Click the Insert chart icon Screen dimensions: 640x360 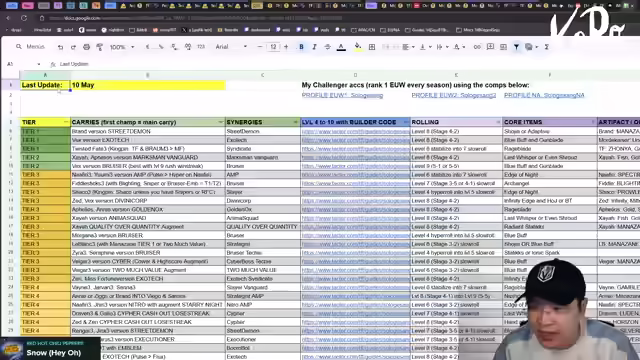(503, 47)
